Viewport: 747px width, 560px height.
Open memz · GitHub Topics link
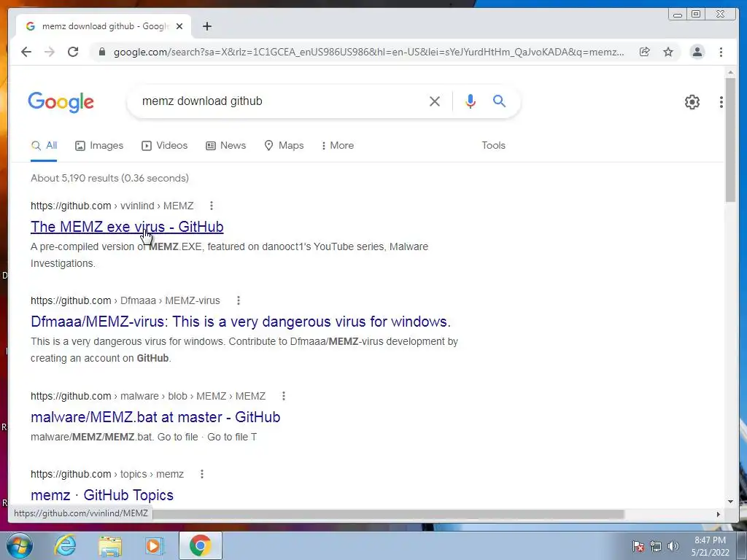tap(102, 495)
